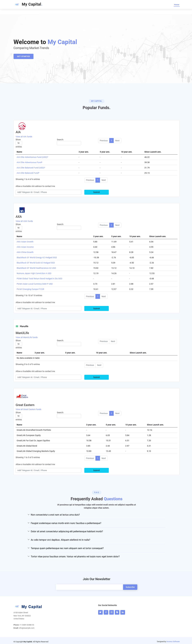The height and width of the screenshot is (644, 192).
Task: Open AIA Elite Adventurous Fund (USD)* link
Action: point(32,157)
